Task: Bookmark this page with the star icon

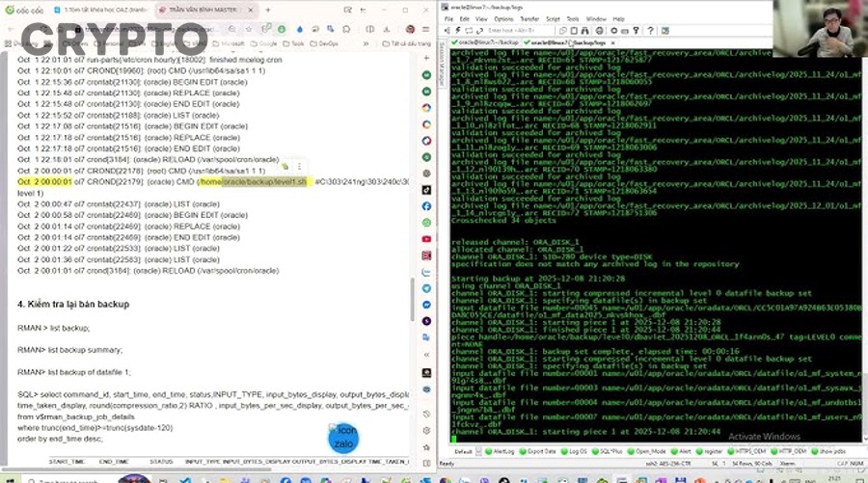Action: [x=249, y=29]
